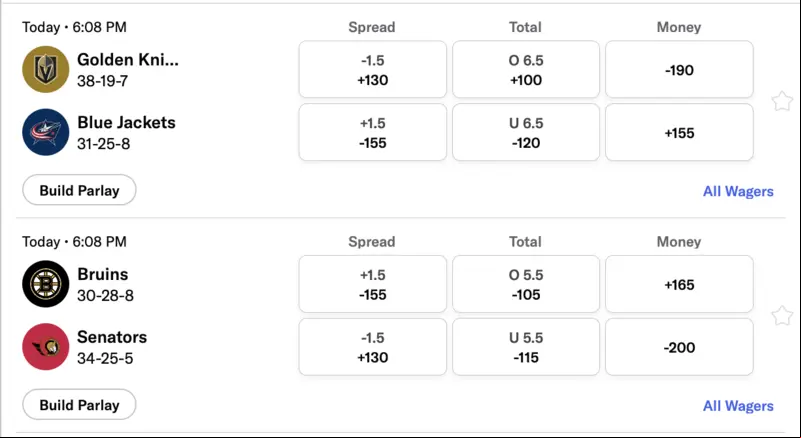Viewport: 801px width, 438px height.
Task: Choose Bruins moneyline +165
Action: (679, 284)
